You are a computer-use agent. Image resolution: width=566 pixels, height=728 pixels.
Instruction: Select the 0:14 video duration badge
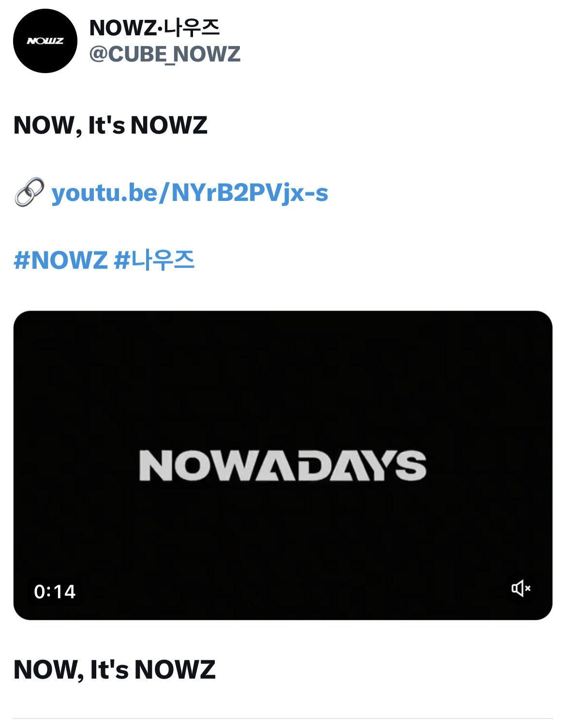[x=55, y=591]
